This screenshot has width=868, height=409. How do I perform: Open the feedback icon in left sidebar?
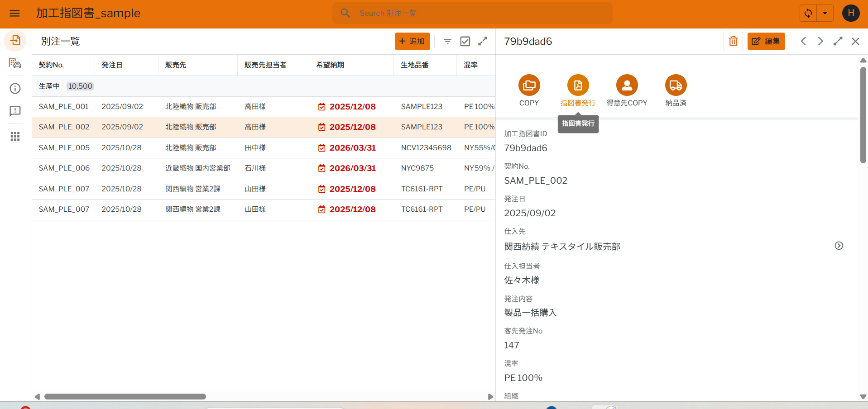pos(15,111)
